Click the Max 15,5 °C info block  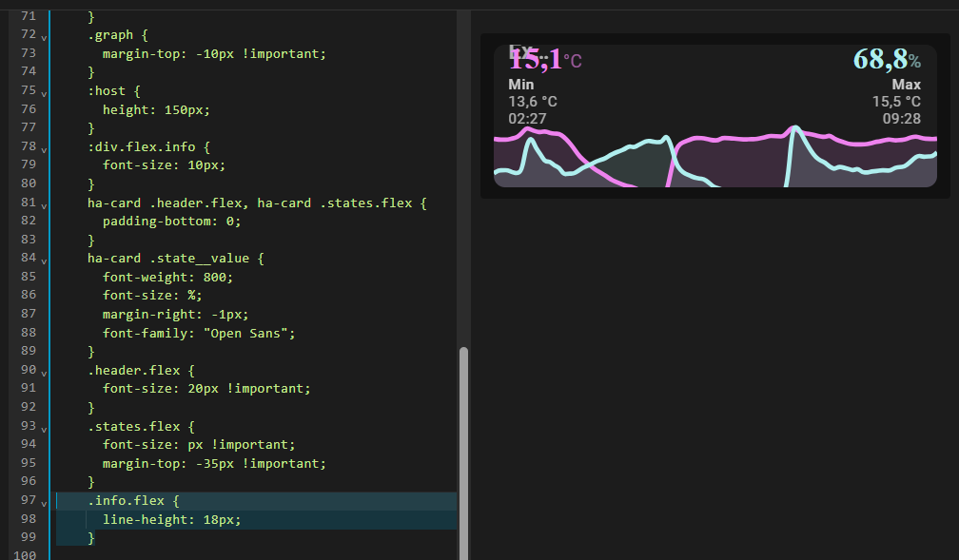pos(896,102)
